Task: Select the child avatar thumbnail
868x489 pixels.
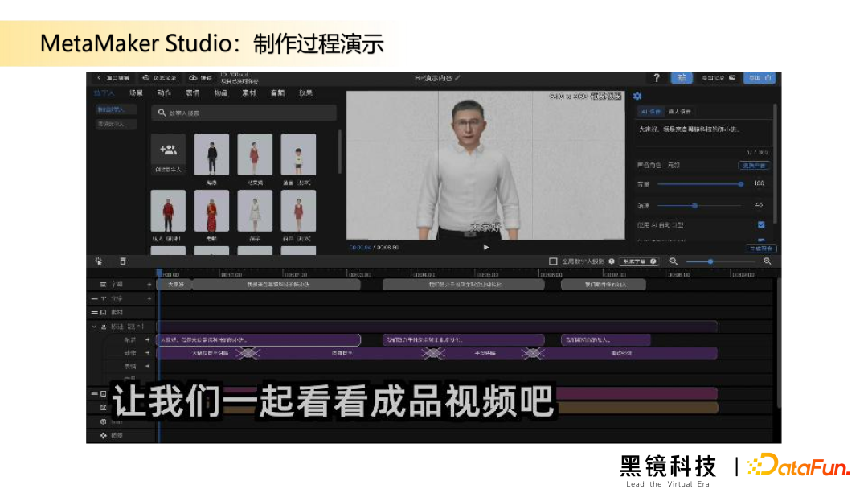Action: 298,154
